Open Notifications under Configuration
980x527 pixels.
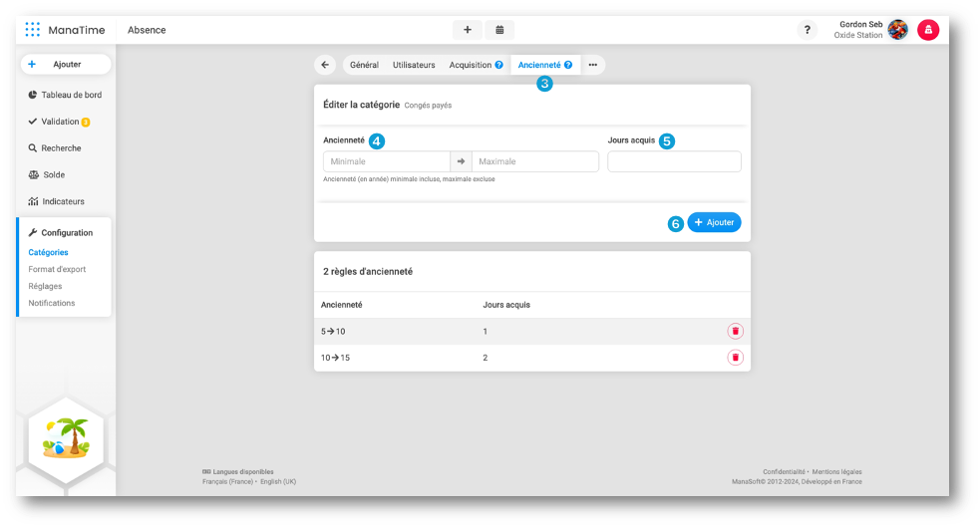[x=51, y=303]
